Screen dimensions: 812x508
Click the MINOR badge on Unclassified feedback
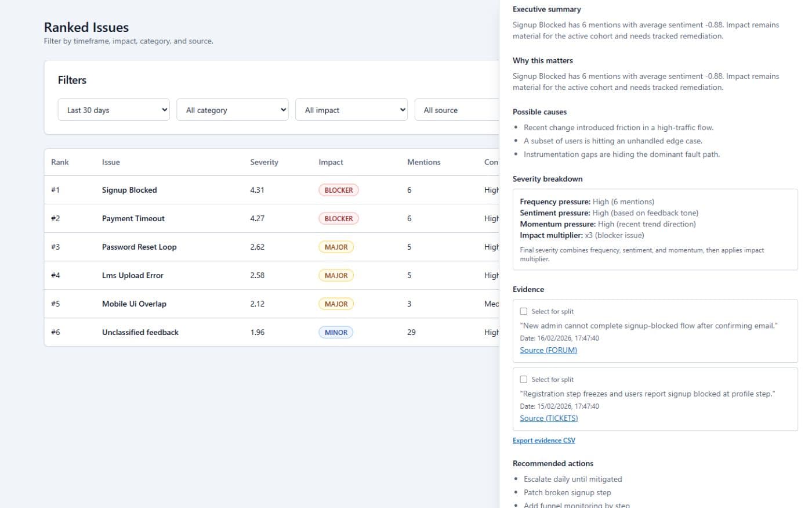[x=336, y=332]
